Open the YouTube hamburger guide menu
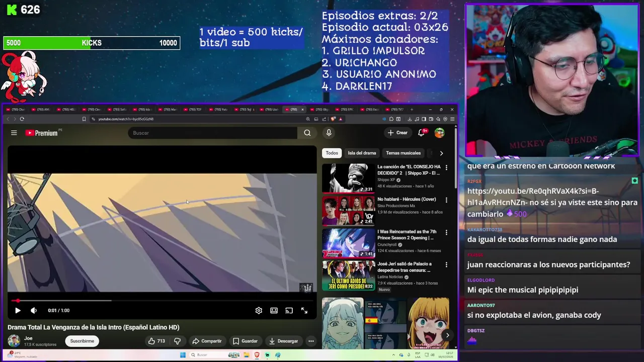The width and height of the screenshot is (644, 362). [x=14, y=133]
